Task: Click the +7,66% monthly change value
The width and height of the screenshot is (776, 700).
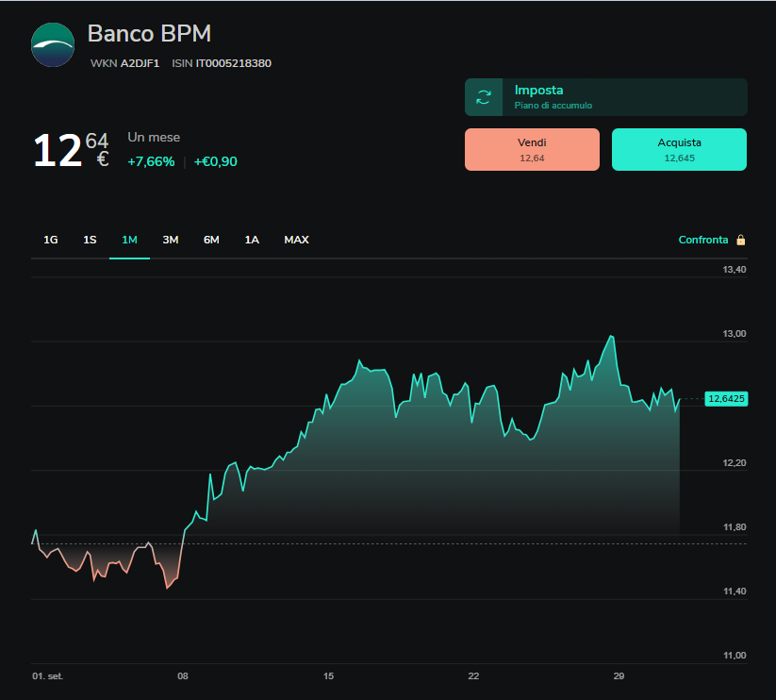Action: [151, 161]
